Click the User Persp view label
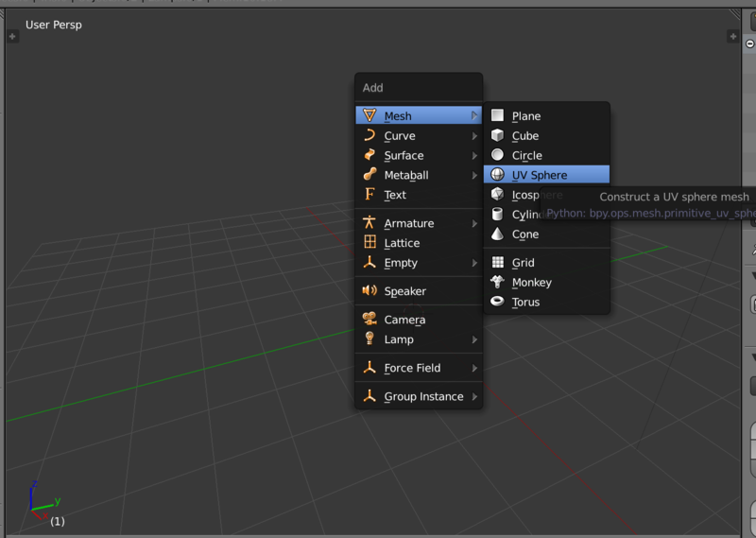 (x=54, y=25)
